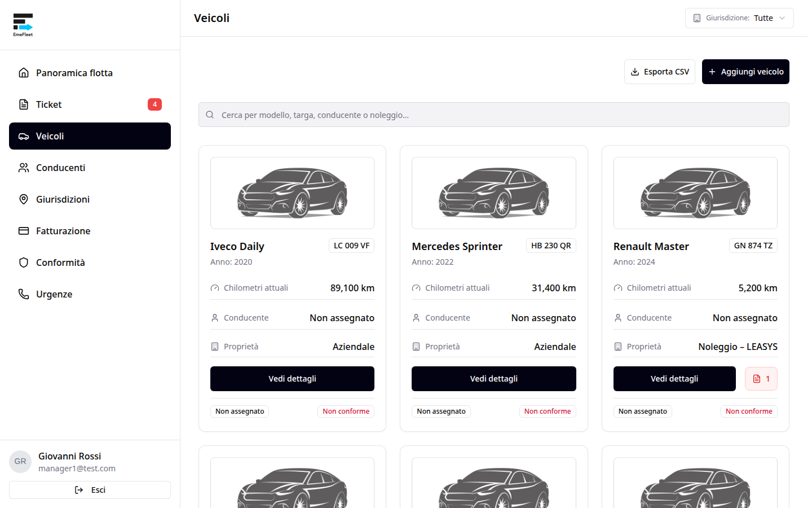This screenshot has width=812, height=508.
Task: Click the Iveco Daily ownership building icon
Action: [x=215, y=347]
